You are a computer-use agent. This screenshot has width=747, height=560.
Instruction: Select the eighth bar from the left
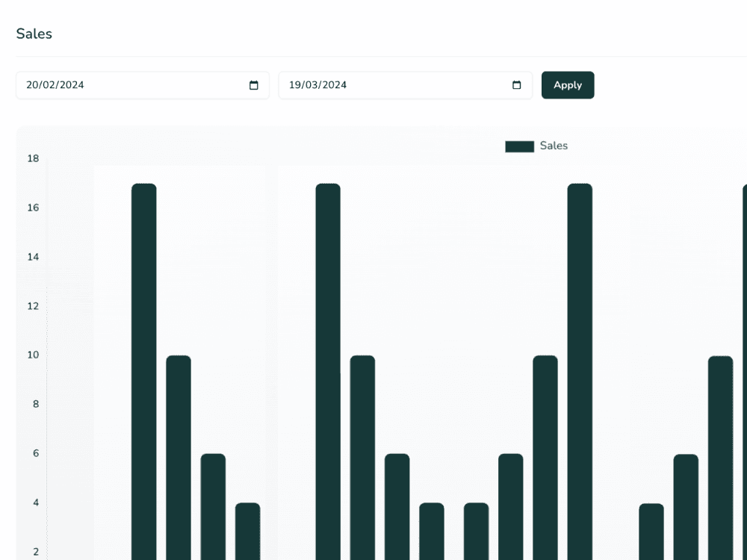coord(432,531)
